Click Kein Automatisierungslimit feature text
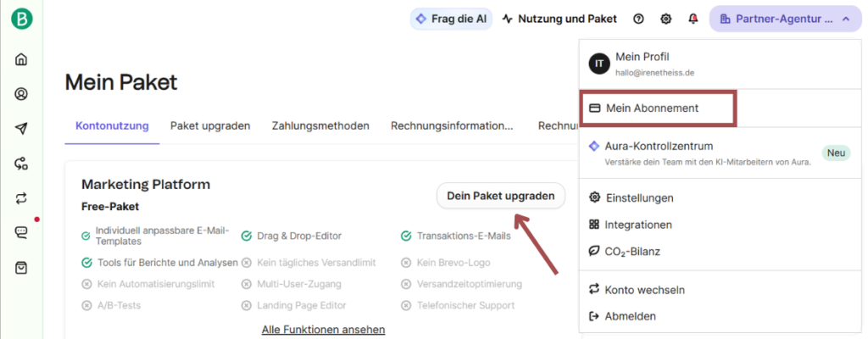The height and width of the screenshot is (339, 868). click(x=156, y=284)
